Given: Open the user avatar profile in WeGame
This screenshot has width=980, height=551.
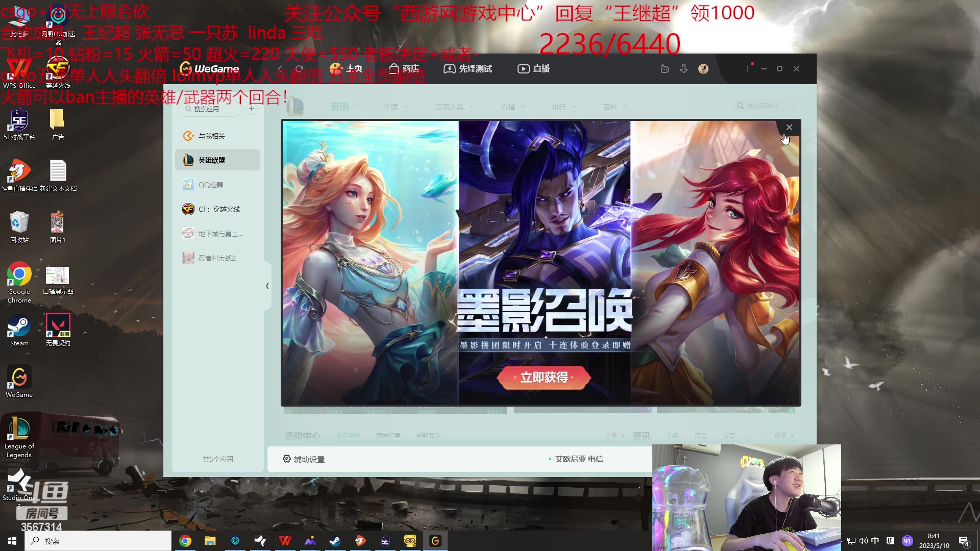Looking at the screenshot, I should [703, 69].
